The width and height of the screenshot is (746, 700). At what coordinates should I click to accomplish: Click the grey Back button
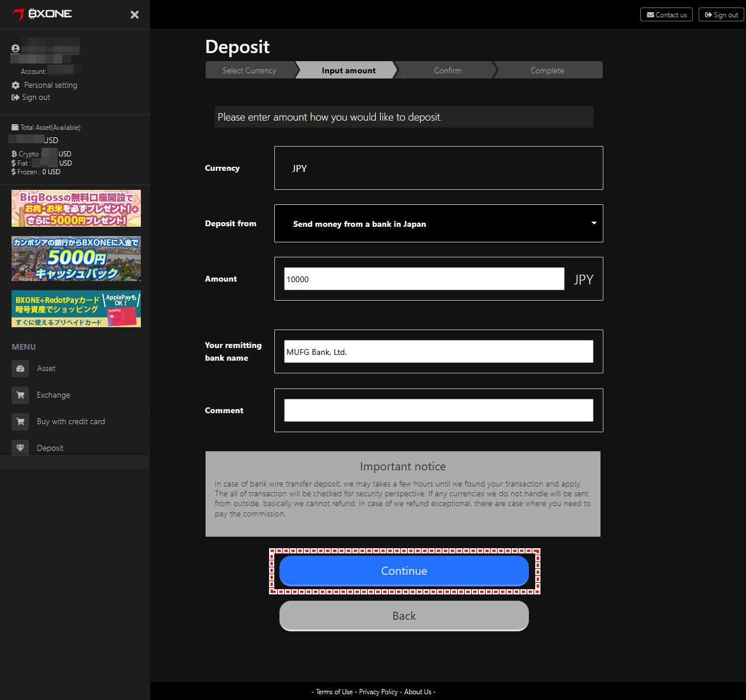coord(404,616)
